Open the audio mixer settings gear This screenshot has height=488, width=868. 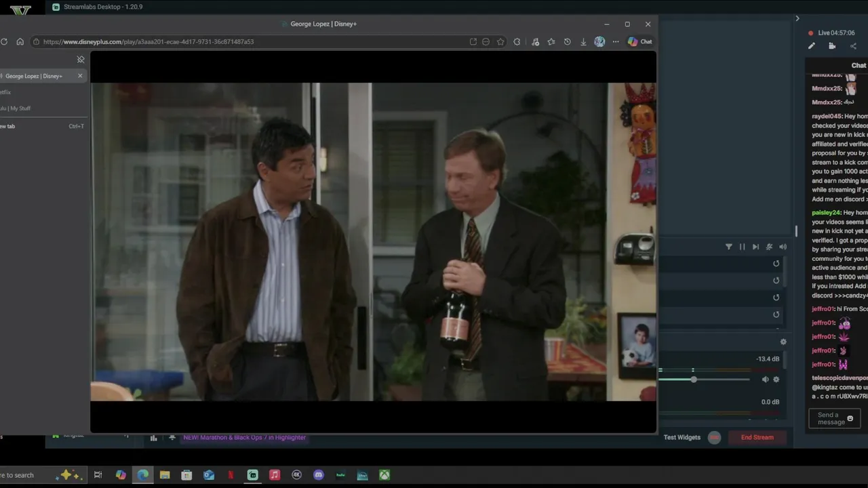(783, 342)
